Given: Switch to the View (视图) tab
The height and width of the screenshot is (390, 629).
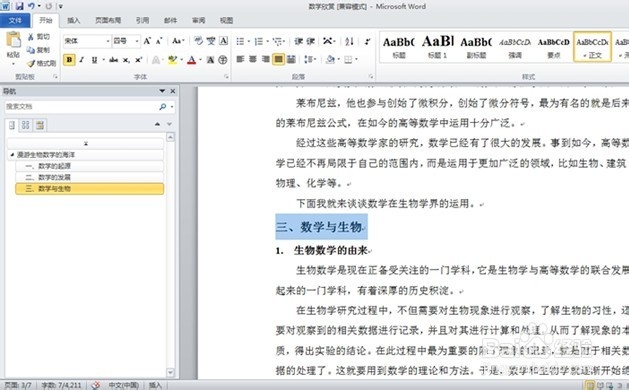Looking at the screenshot, I should click(226, 20).
